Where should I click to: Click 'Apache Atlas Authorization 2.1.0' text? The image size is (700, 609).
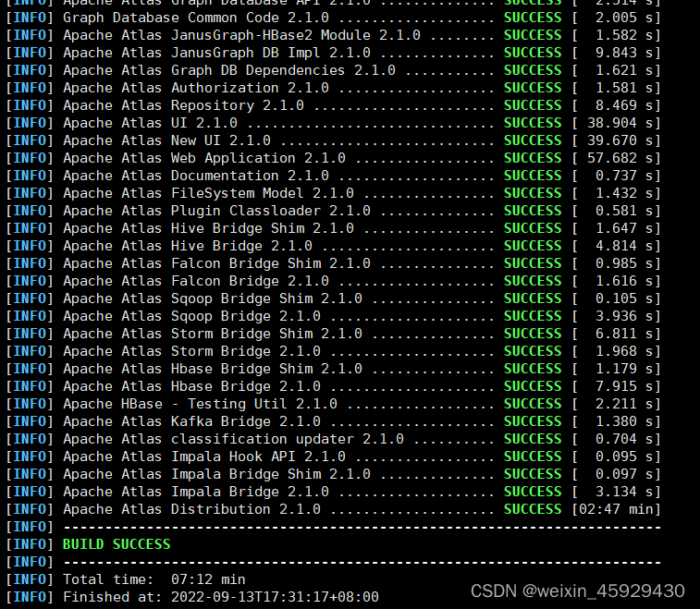196,88
